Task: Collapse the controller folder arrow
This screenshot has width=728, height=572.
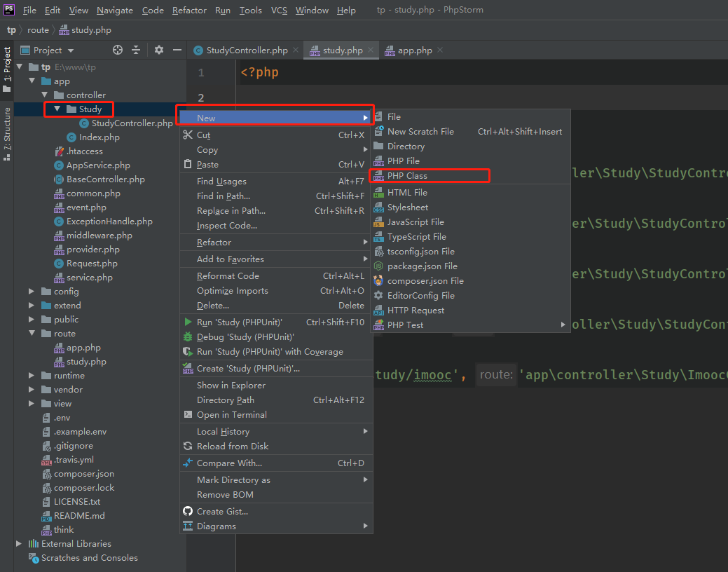Action: pyautogui.click(x=45, y=95)
